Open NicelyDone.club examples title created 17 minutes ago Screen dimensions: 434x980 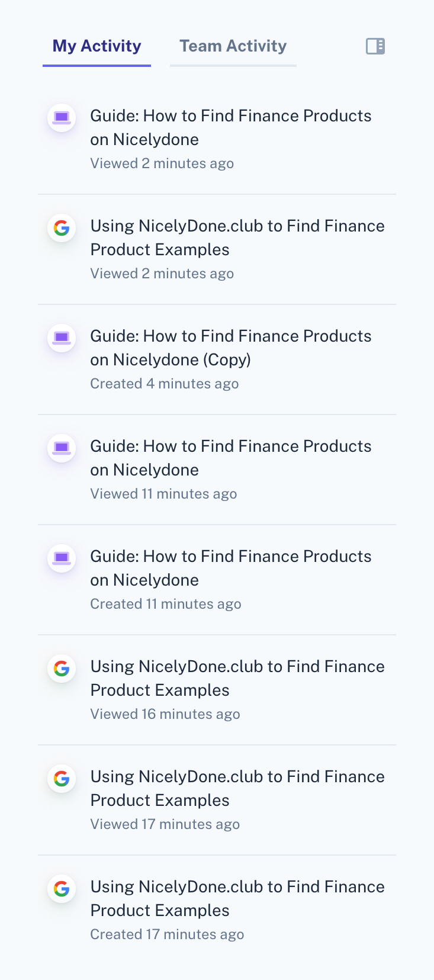pos(237,898)
